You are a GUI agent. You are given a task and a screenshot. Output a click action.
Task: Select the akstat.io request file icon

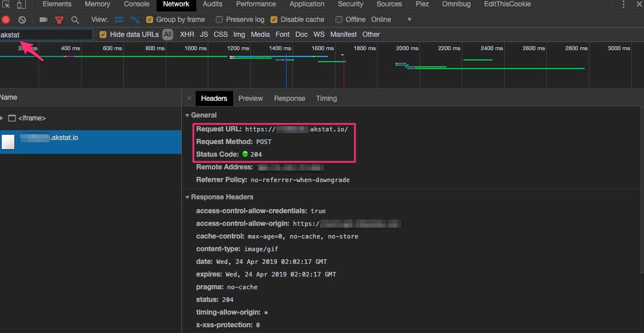8,142
